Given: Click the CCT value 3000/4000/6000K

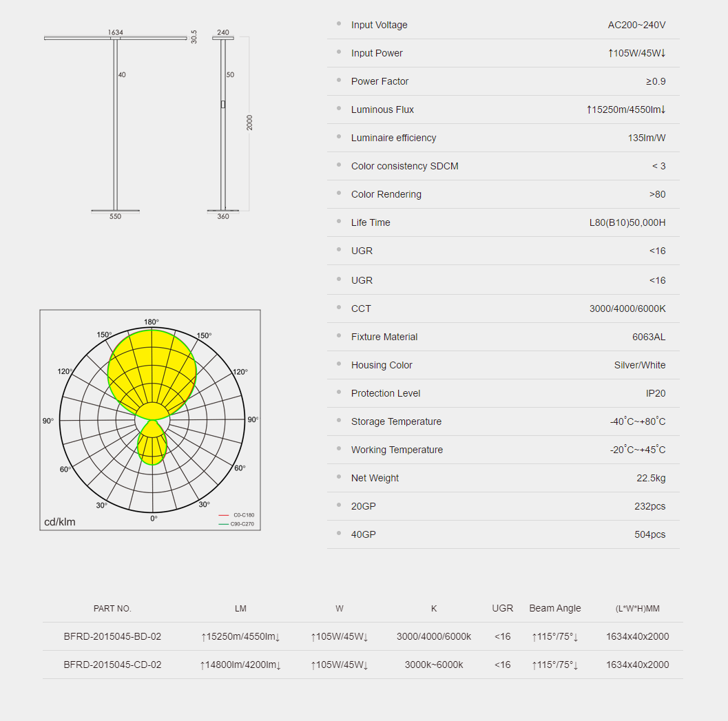Looking at the screenshot, I should click(627, 309).
